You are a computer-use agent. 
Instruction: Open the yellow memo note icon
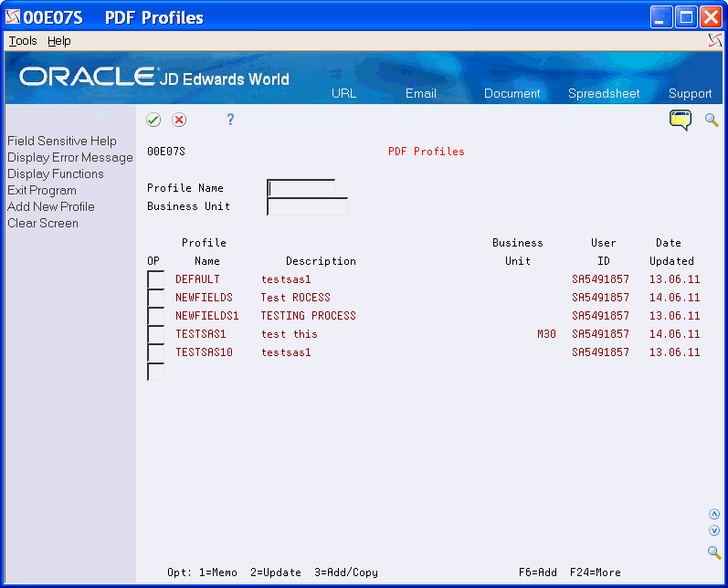681,121
